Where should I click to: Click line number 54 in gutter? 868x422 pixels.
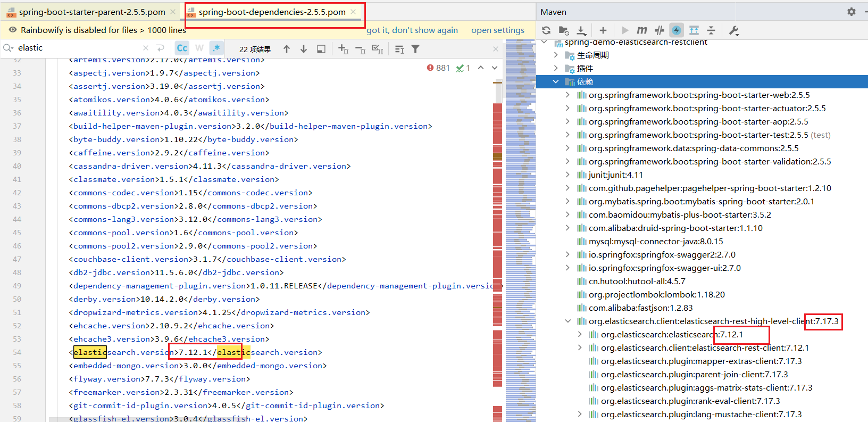point(17,352)
